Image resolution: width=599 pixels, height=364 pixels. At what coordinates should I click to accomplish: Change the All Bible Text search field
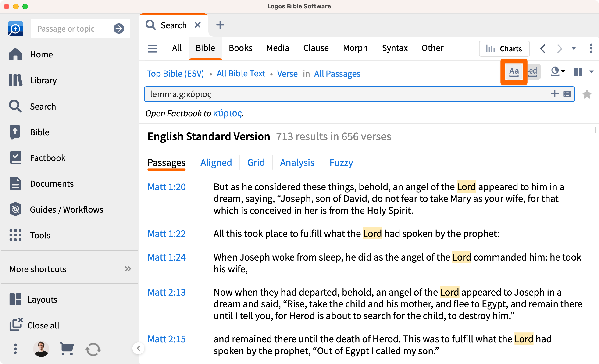[241, 74]
